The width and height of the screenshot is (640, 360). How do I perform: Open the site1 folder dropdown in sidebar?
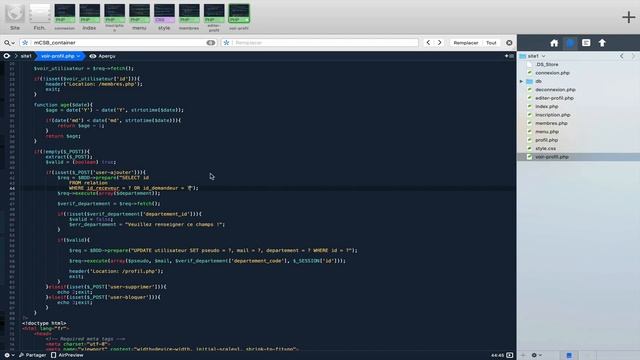tap(533, 56)
